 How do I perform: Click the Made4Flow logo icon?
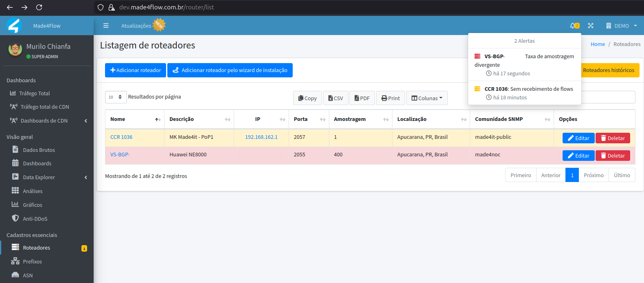(14, 26)
